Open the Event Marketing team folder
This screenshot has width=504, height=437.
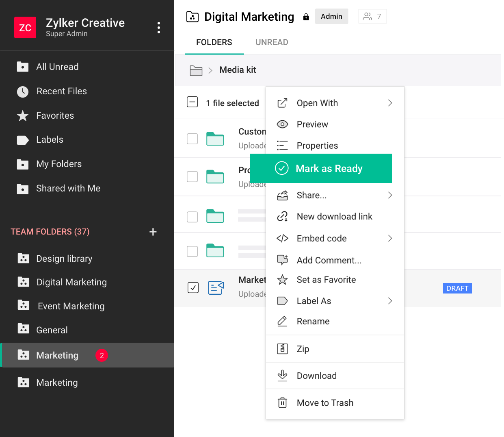click(x=71, y=306)
